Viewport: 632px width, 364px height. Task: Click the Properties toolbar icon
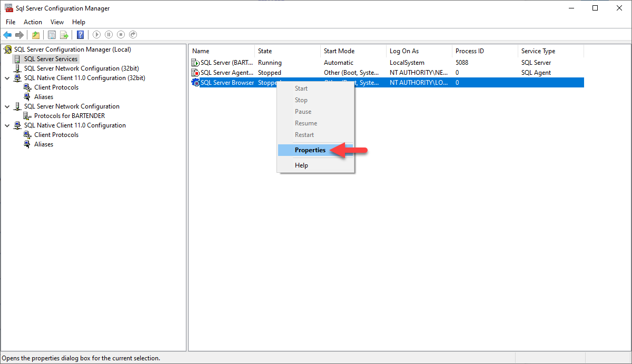52,35
